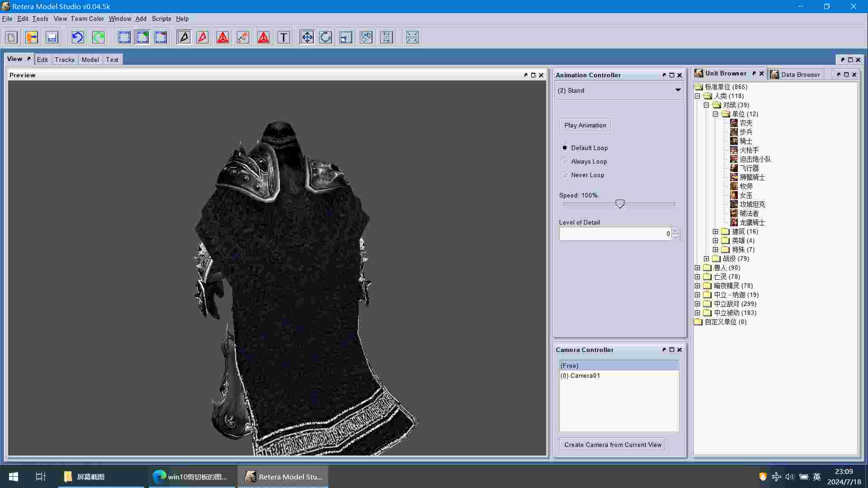Click the last toolbar icon with corner arrows
This screenshot has width=868, height=488.
412,37
